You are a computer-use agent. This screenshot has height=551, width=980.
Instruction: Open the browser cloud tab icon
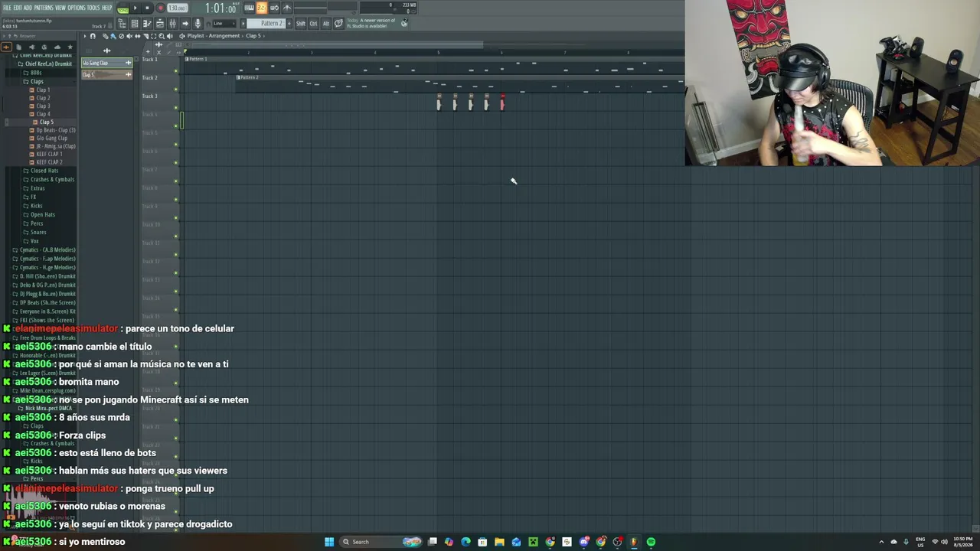pos(57,47)
